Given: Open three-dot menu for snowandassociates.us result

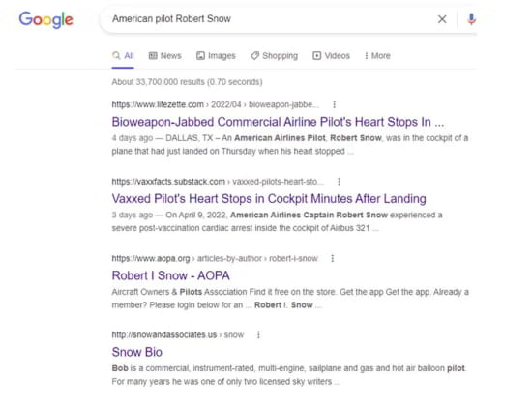Looking at the screenshot, I should [x=258, y=334].
